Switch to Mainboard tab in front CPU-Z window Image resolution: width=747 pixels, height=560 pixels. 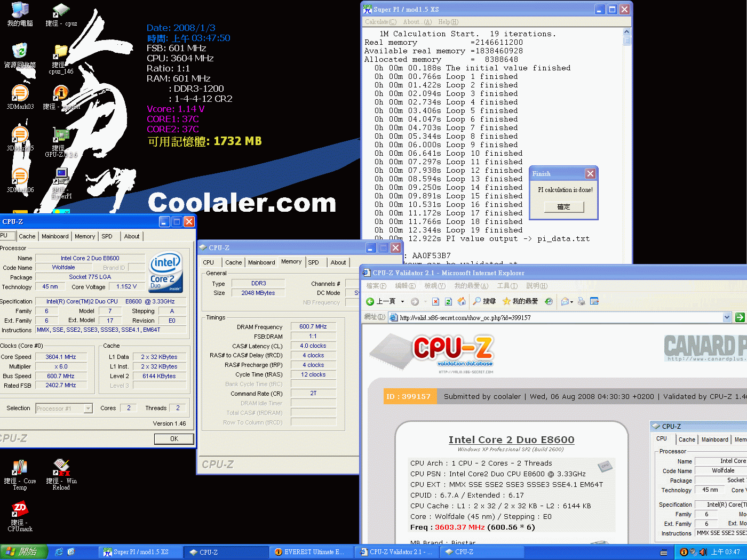point(55,236)
